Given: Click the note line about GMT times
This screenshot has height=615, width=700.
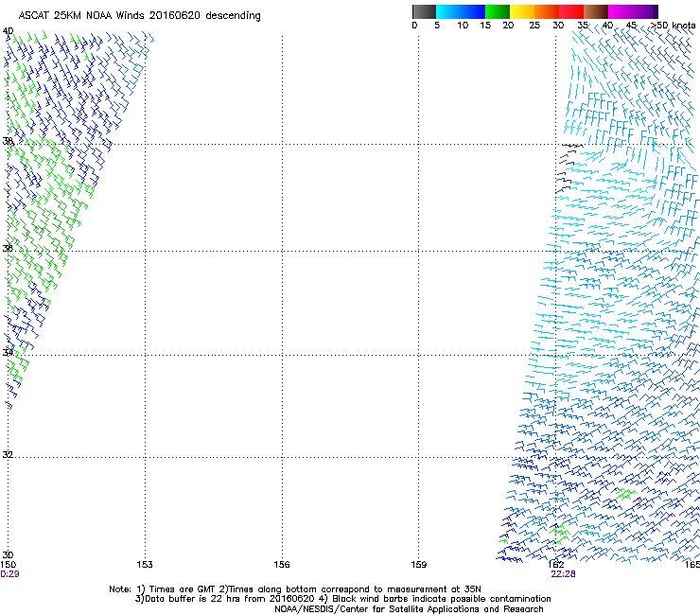Looking at the screenshot, I should coord(295,589).
